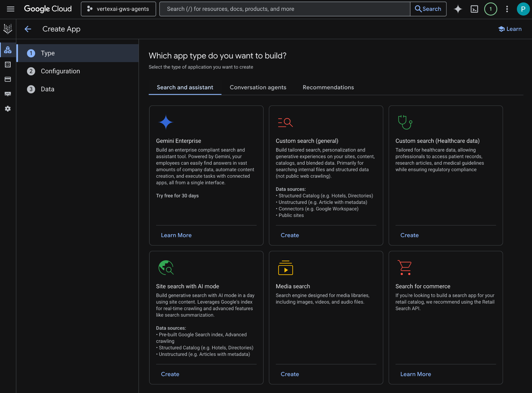Click the Gemini AI assistant sparkle icon
Screen dimensions: 532x393
pyautogui.click(x=458, y=9)
